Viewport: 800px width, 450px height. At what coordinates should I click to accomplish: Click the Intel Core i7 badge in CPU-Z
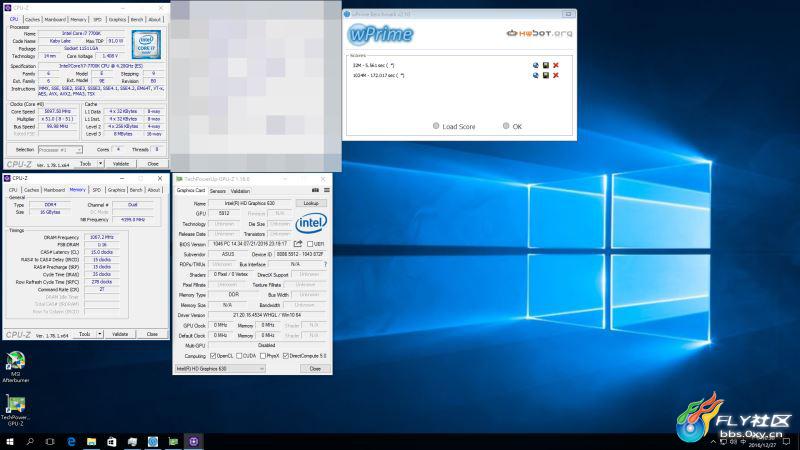click(x=146, y=44)
